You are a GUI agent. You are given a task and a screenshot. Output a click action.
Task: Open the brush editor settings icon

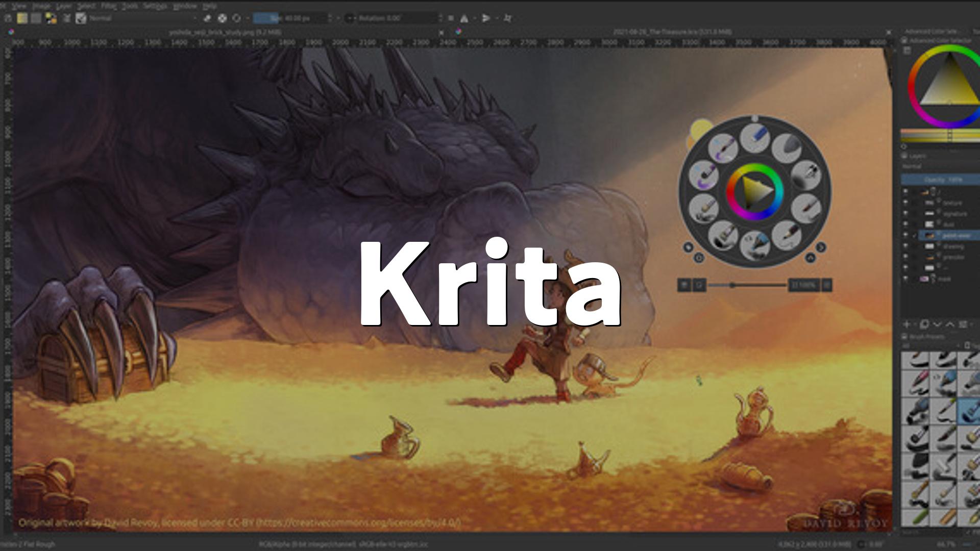click(67, 18)
